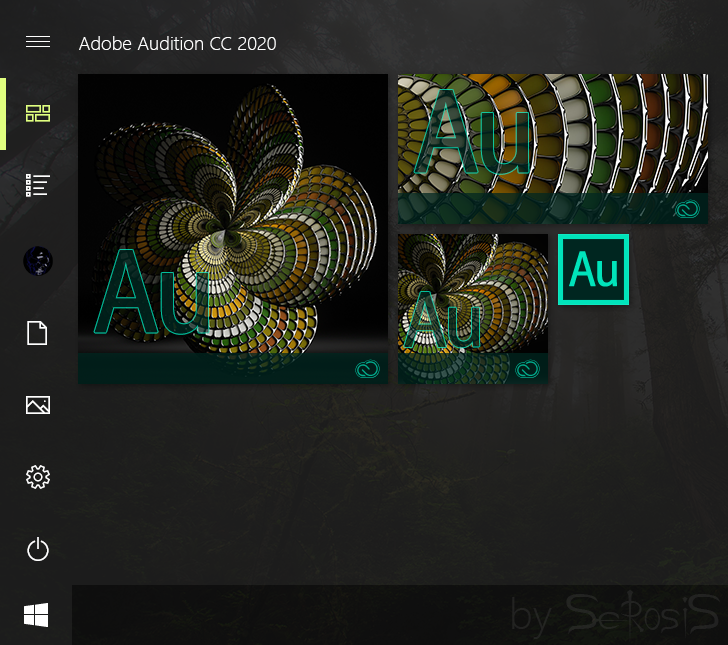Click the Adobe Audition CC 2020 group title
The image size is (728, 645).
(177, 44)
